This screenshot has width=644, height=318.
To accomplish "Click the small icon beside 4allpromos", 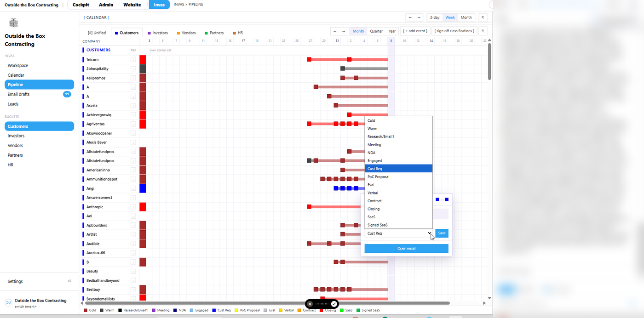I will [x=133, y=78].
